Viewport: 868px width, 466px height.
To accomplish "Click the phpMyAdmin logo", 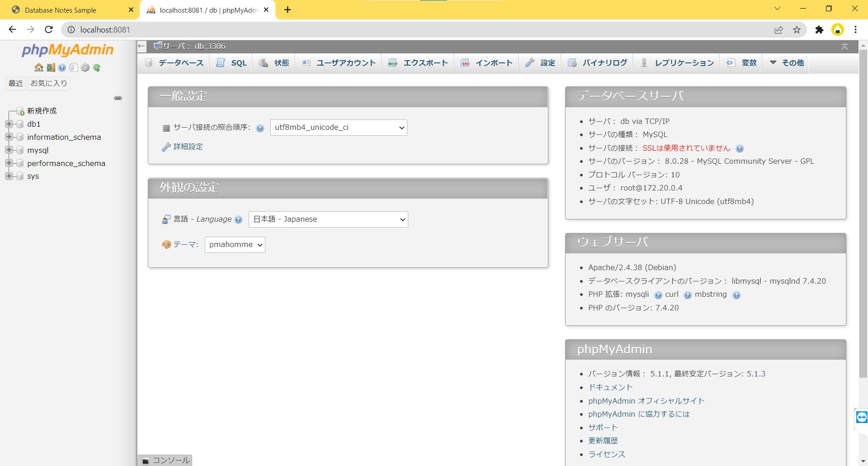I will pos(68,50).
